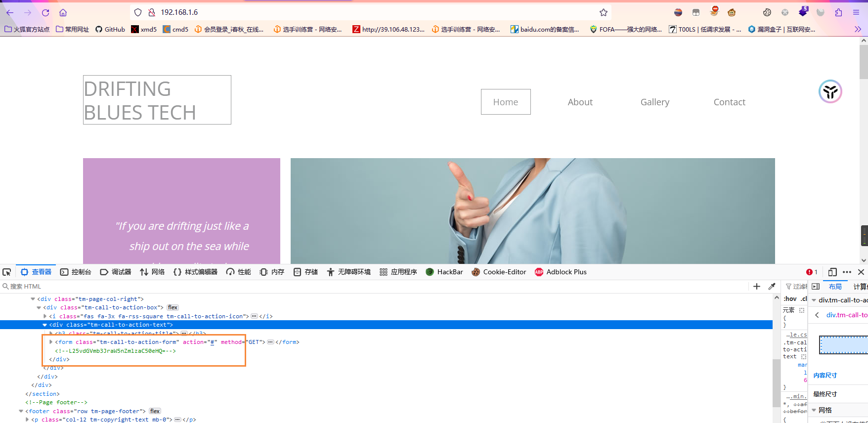This screenshot has width=868, height=423.
Task: Open the 样式编辑器 style editor tab
Action: (x=195, y=272)
